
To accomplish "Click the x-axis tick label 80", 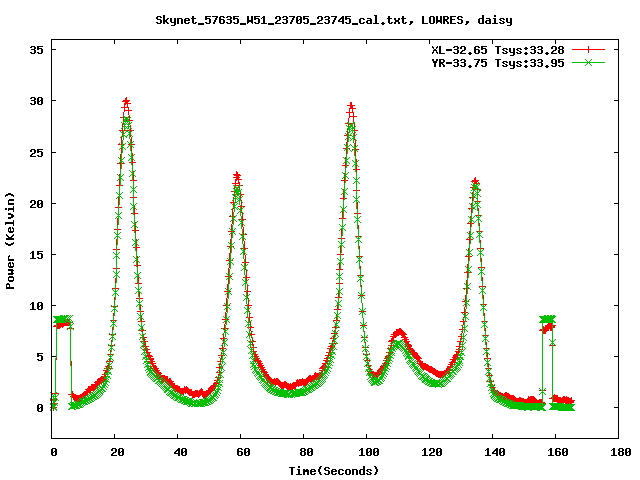I will pos(306,452).
